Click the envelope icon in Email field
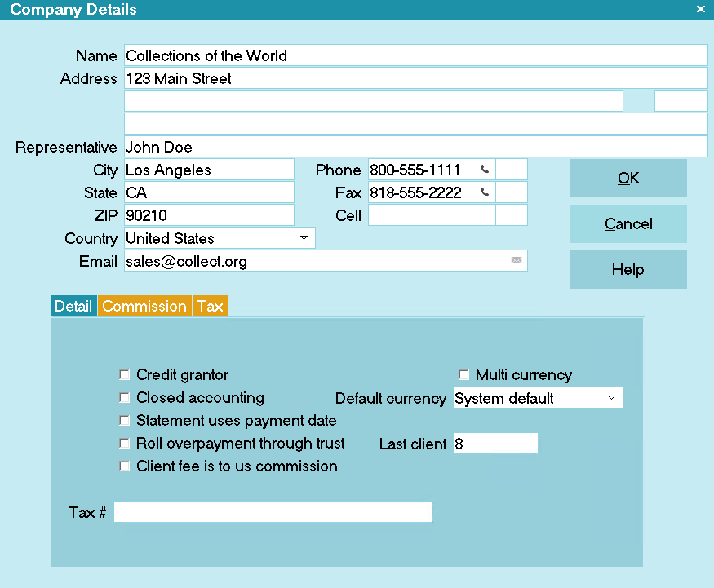The width and height of the screenshot is (714, 588). tap(517, 260)
